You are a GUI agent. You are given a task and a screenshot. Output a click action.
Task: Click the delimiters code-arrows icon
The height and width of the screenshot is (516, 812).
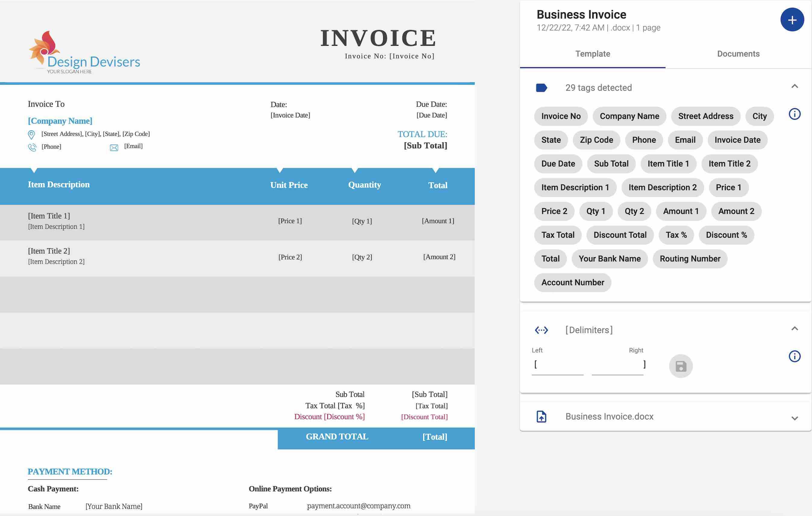[541, 330]
